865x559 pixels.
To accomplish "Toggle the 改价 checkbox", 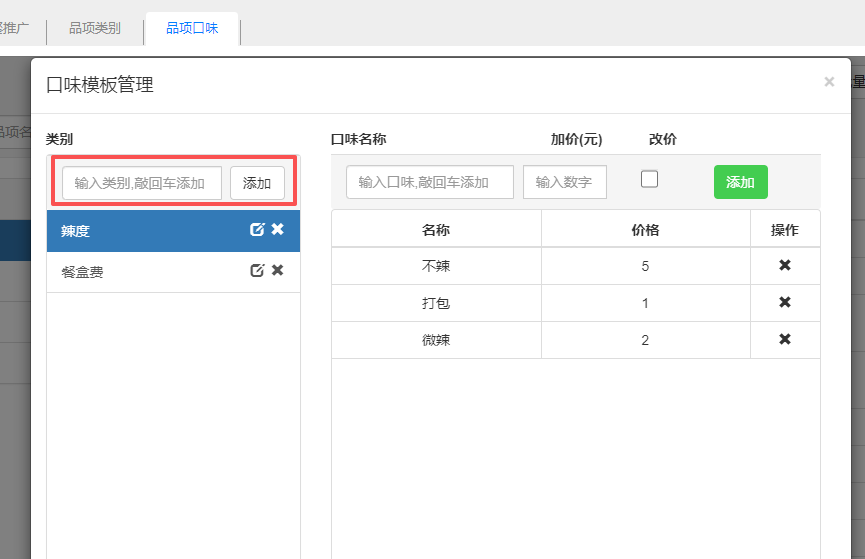I will point(649,179).
